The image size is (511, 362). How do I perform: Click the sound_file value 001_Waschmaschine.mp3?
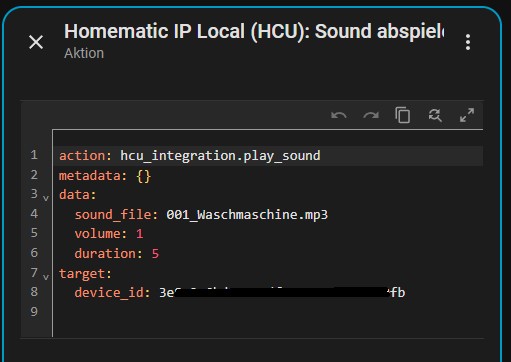click(x=247, y=215)
